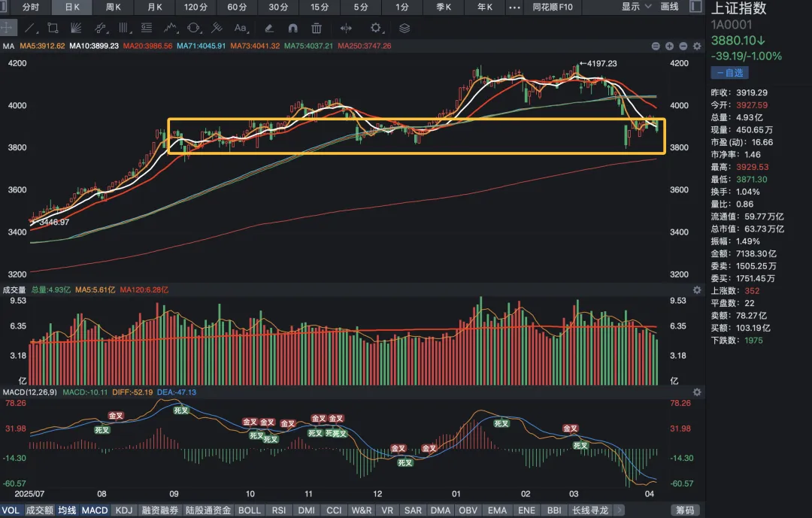Select the 季K quarterly chart tab
This screenshot has height=518, width=812.
click(x=444, y=8)
